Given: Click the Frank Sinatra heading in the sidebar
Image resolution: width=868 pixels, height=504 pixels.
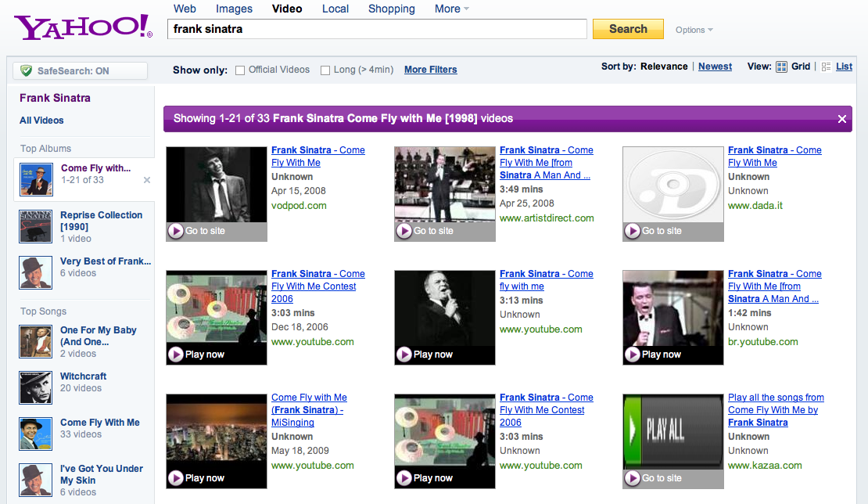Looking at the screenshot, I should tap(55, 98).
